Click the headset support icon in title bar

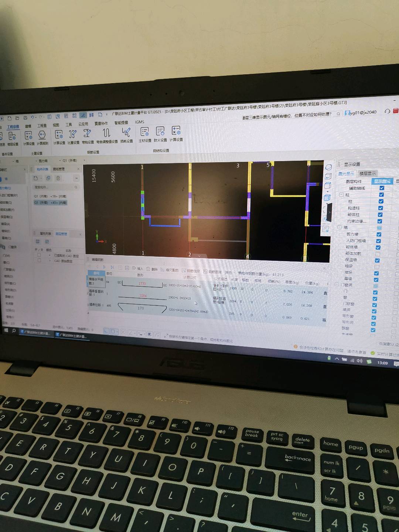click(387, 111)
